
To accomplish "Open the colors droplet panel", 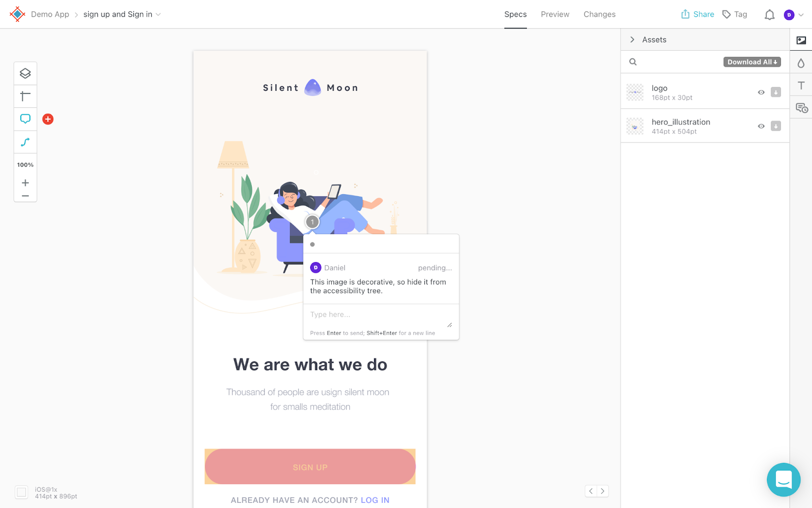I will point(801,63).
